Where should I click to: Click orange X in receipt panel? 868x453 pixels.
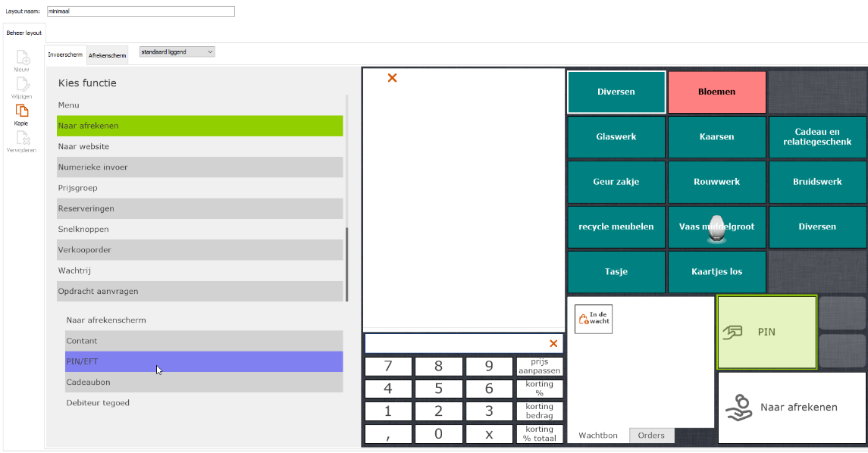coord(392,77)
